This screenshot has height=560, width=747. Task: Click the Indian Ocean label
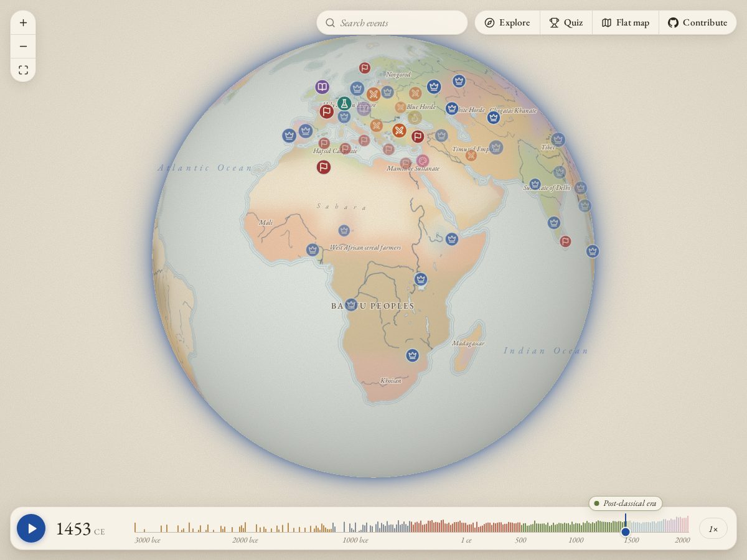546,351
